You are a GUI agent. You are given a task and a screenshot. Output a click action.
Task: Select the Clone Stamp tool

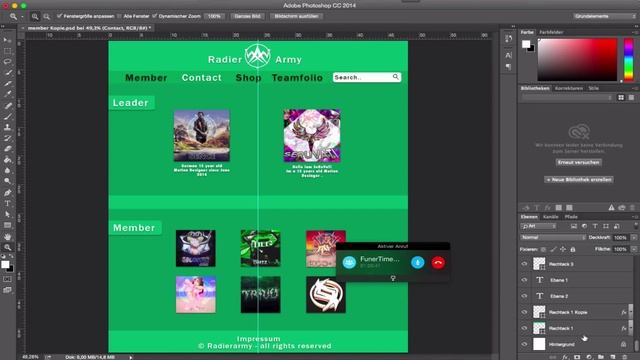pyautogui.click(x=7, y=127)
